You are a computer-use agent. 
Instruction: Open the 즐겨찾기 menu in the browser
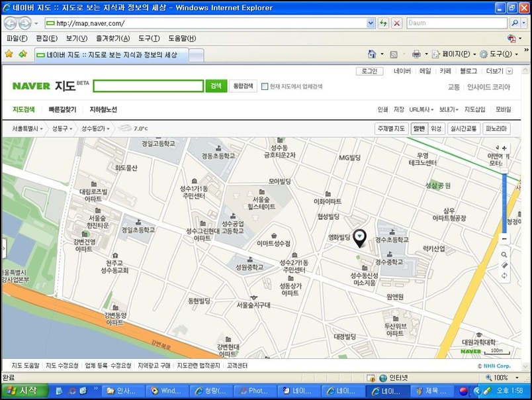(112, 38)
